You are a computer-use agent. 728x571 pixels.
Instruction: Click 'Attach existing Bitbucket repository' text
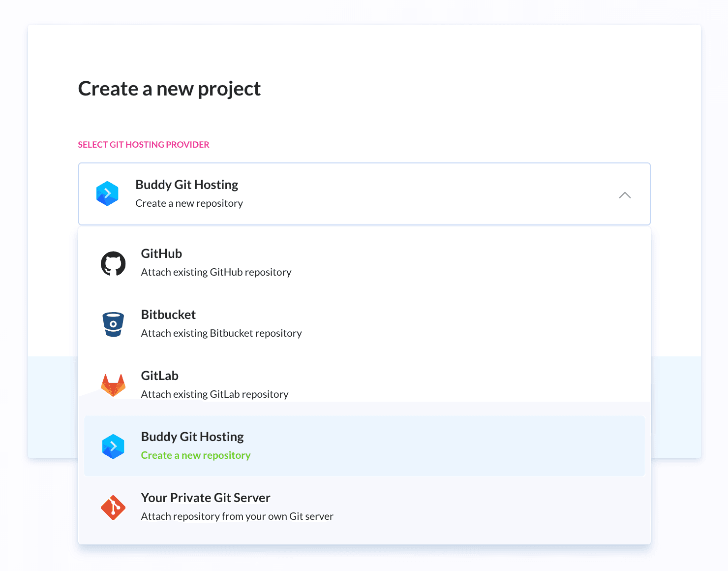[x=221, y=333]
